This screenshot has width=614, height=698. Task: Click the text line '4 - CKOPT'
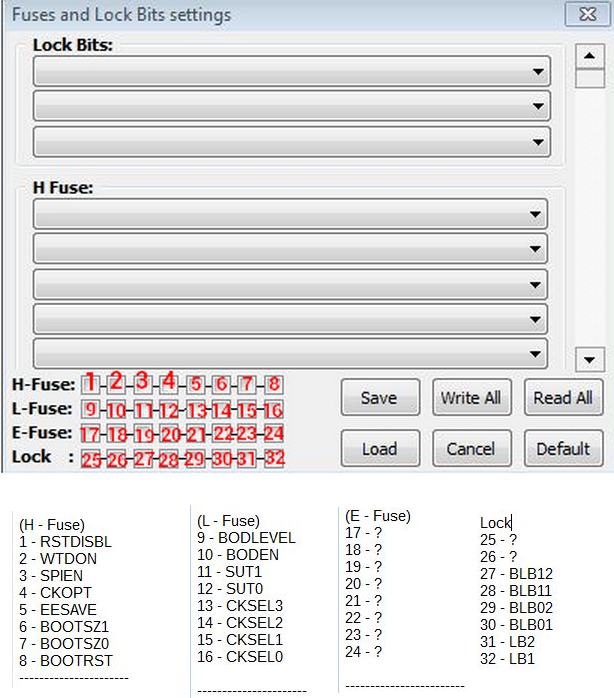pyautogui.click(x=55, y=592)
